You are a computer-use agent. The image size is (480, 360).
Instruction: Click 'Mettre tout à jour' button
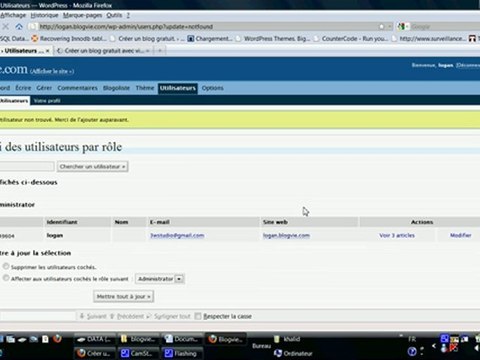click(x=123, y=296)
